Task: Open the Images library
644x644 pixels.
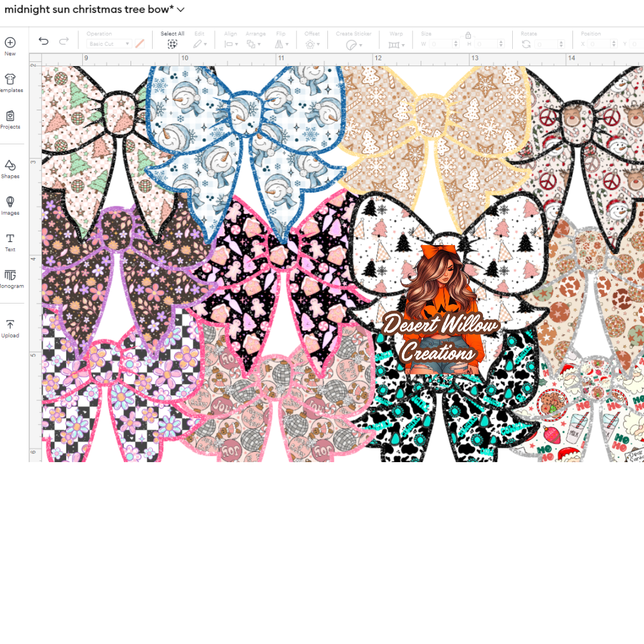Action: (10, 202)
